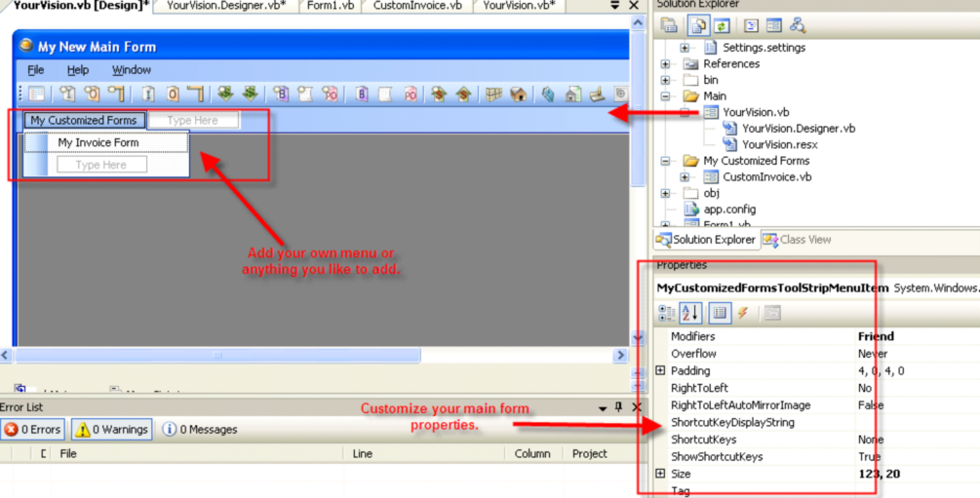Image resolution: width=980 pixels, height=498 pixels.
Task: Collapse the Main folder node
Action: pyautogui.click(x=665, y=96)
